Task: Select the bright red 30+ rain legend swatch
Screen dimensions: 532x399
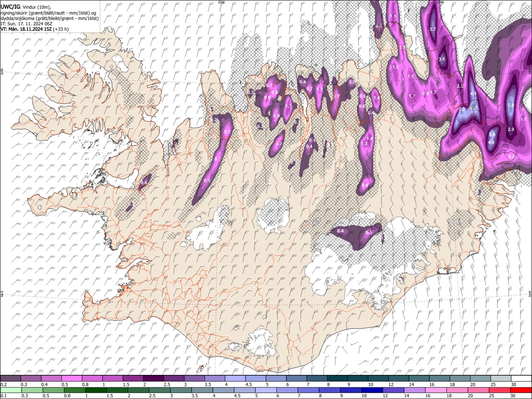Action: coord(522,390)
